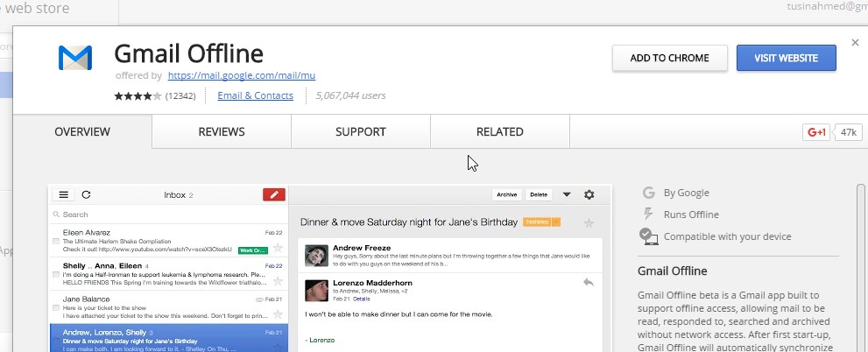Star the Dinner & move conversation header

(589, 223)
